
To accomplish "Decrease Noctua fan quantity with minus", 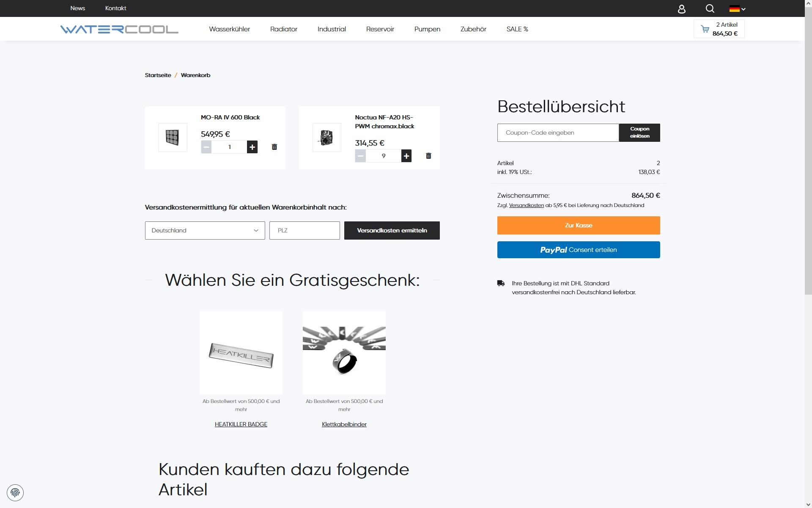I will coord(360,156).
